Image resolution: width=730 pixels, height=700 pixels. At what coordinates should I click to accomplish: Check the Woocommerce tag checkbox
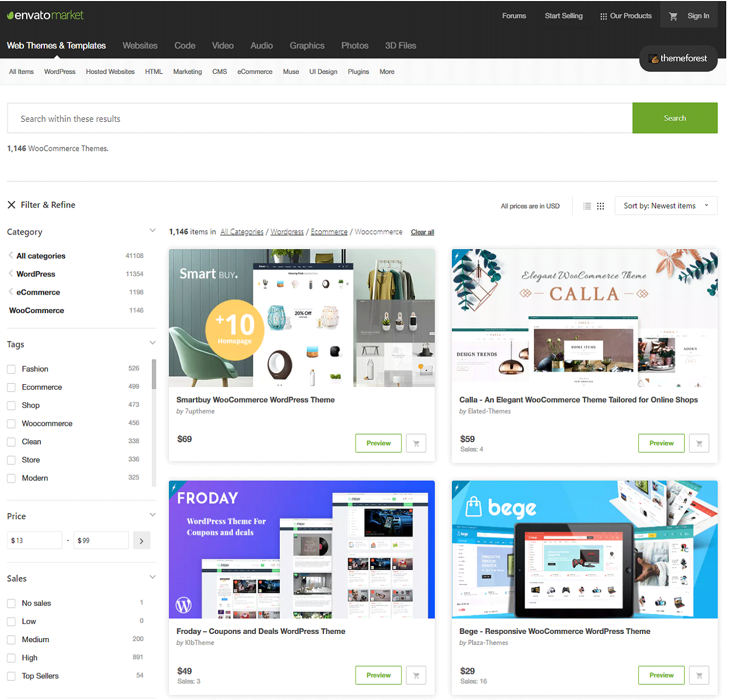click(x=11, y=425)
